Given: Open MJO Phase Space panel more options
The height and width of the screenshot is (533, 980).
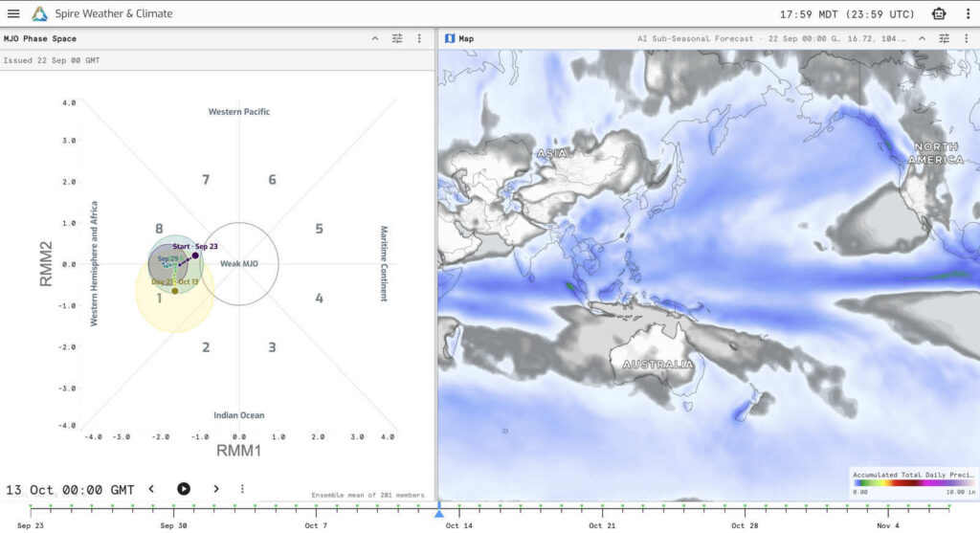Looking at the screenshot, I should coord(419,38).
